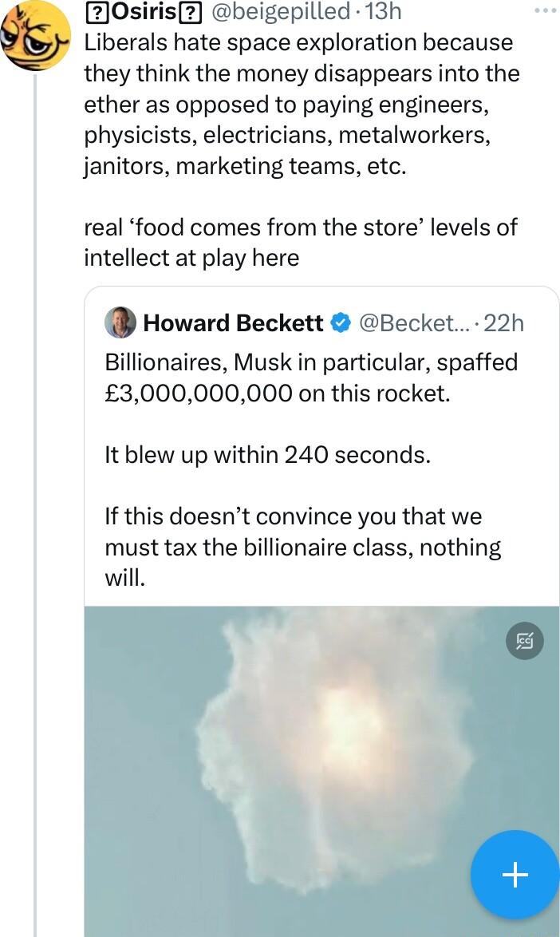Open the compose new post button
The image size is (560, 937).
coord(515,875)
